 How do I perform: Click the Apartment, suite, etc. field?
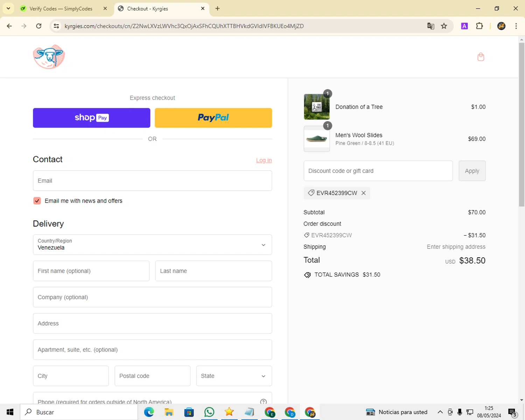coord(152,350)
